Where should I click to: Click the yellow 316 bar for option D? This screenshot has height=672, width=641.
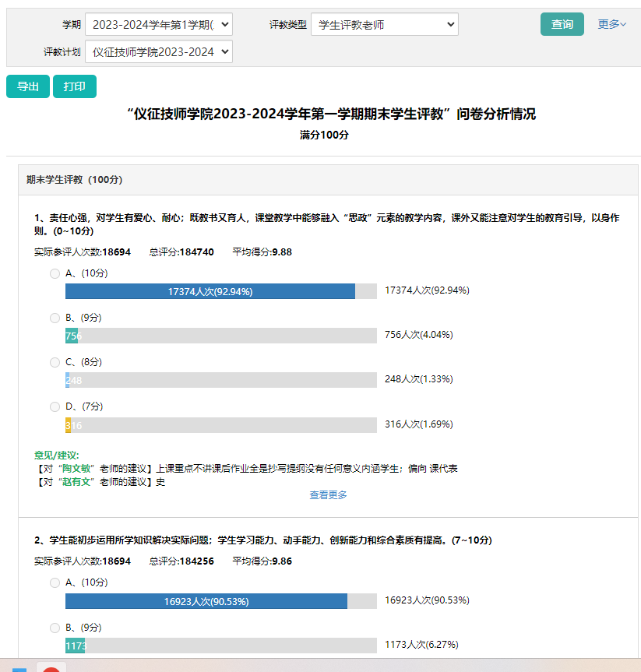69,425
